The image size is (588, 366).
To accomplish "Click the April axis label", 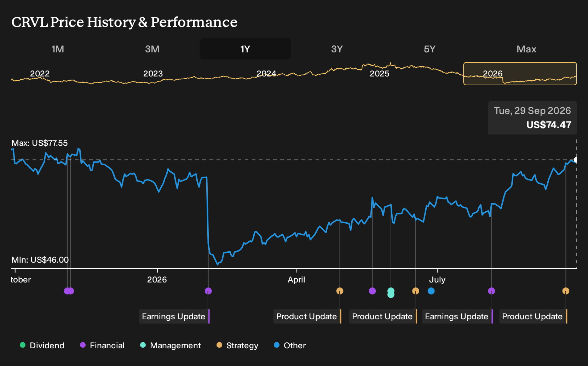I will [x=296, y=280].
